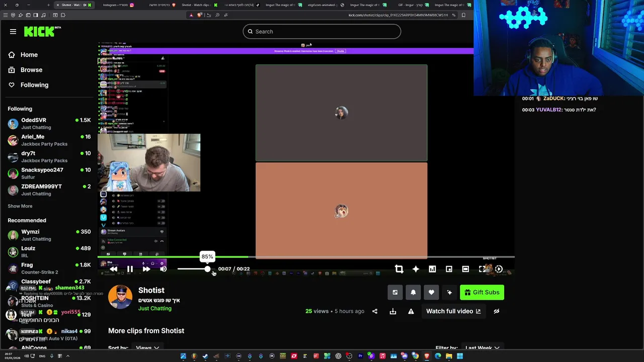Fast-forward the clip
Screen dimensions: 644x362
146,269
